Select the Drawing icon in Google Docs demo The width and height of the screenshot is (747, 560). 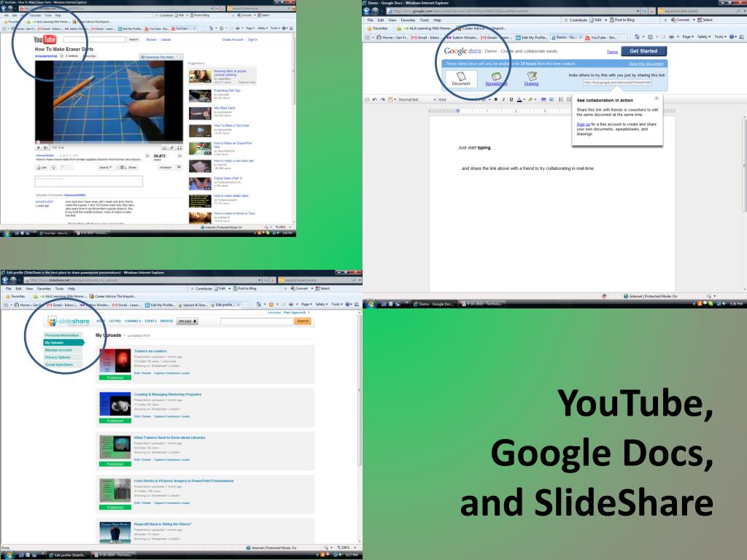tap(532, 79)
